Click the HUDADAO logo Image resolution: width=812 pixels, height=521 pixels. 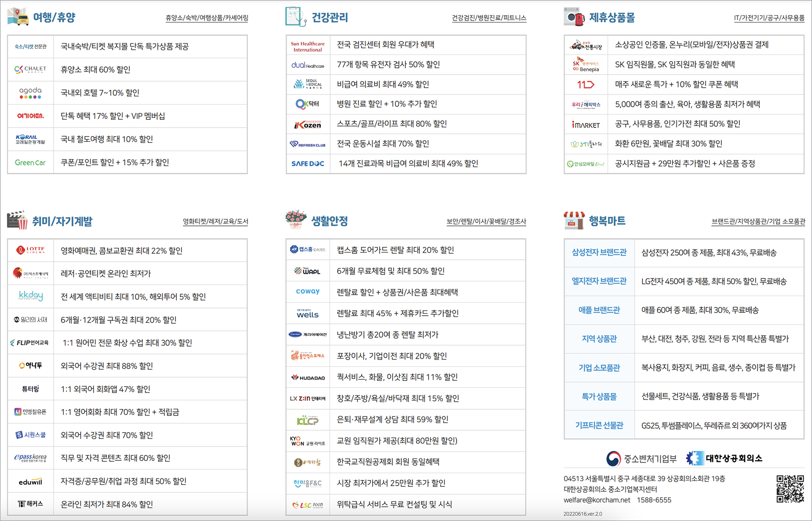pyautogui.click(x=308, y=377)
